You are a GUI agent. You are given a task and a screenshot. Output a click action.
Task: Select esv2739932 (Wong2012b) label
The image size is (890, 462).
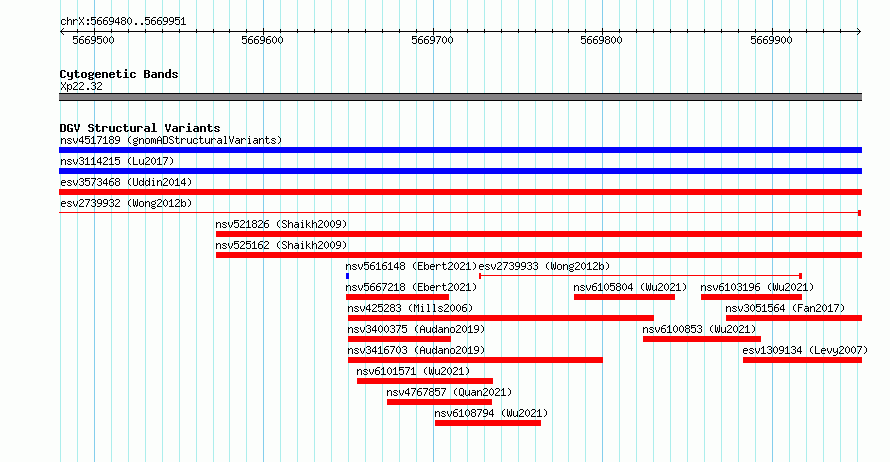point(126,203)
